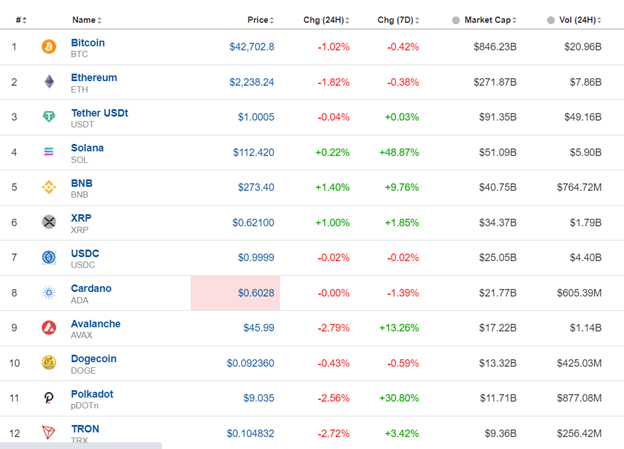The width and height of the screenshot is (624, 449).
Task: Click BNB 24H change +1.40%
Action: pos(332,187)
